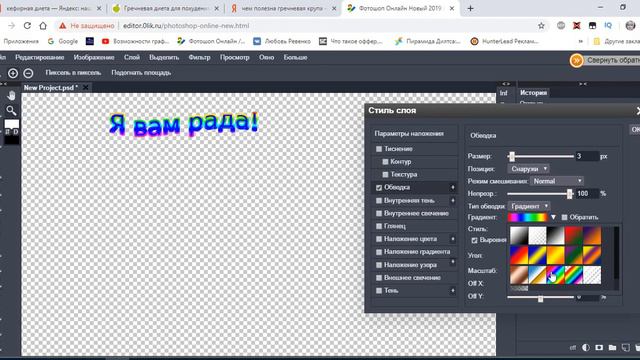Bookmark this page with star icon

pyautogui.click(x=541, y=26)
